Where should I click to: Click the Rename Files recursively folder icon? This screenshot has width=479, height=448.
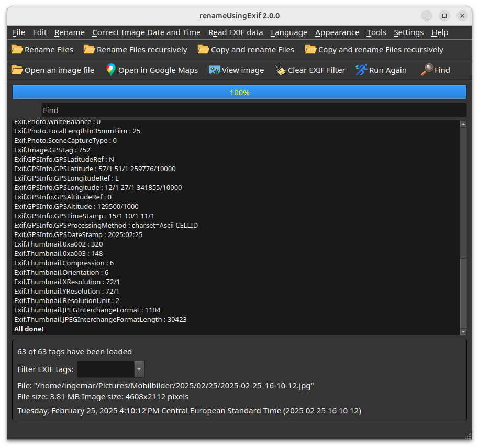89,50
